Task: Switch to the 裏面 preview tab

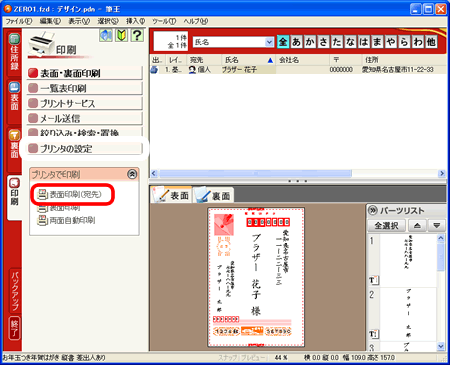Action: click(x=213, y=195)
